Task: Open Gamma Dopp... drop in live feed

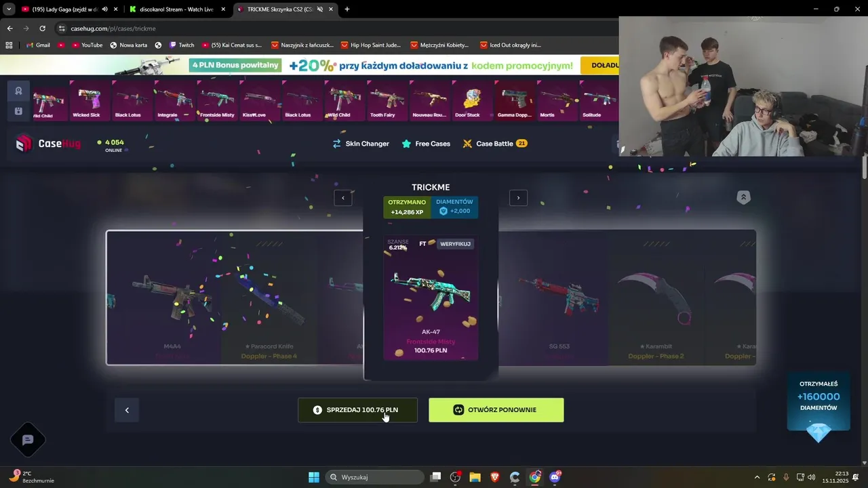Action: [x=515, y=101]
